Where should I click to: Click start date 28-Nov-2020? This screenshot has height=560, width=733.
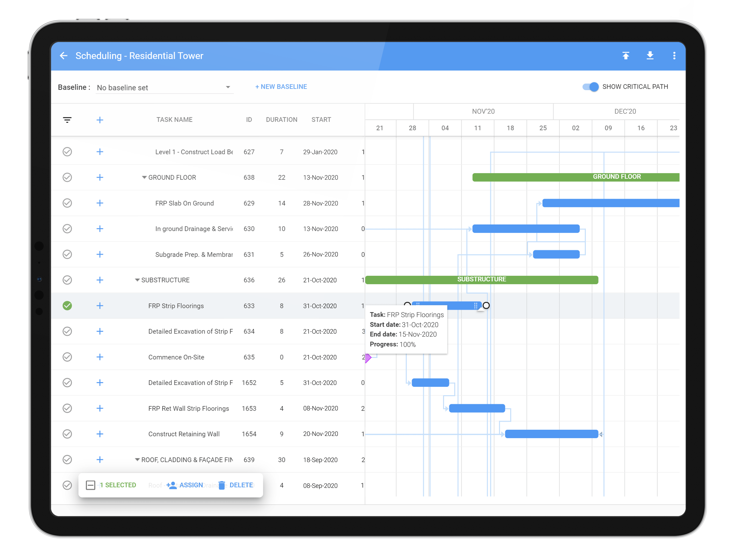321,203
